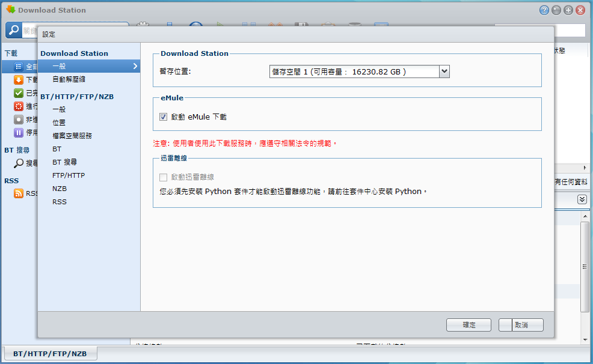Select 一般 under Download Station settings
The image size is (593, 364).
point(89,66)
